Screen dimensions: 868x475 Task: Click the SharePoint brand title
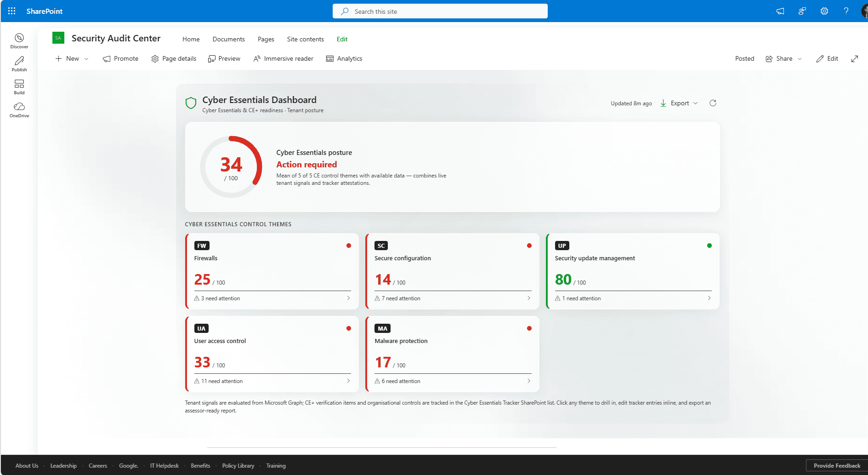45,11
